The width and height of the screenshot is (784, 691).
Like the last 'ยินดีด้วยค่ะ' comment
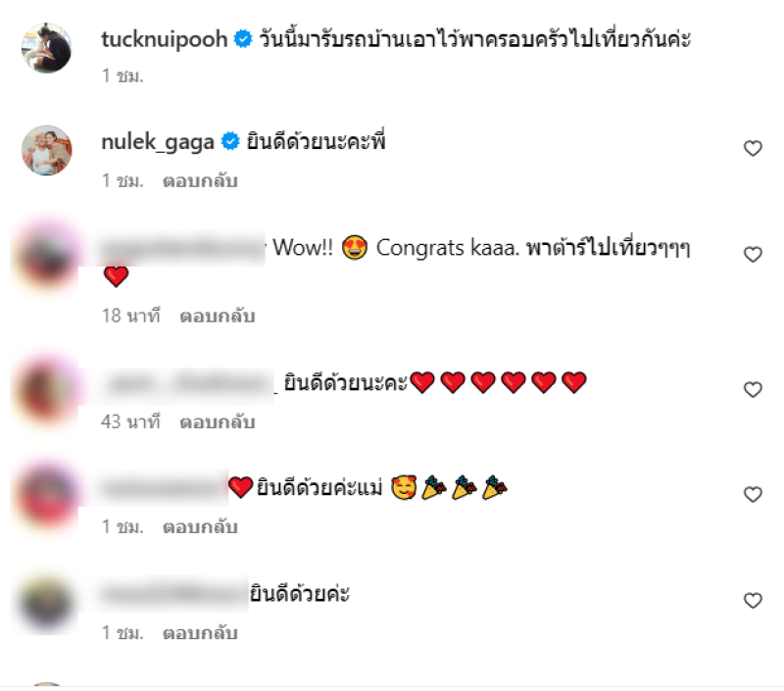pos(753,601)
